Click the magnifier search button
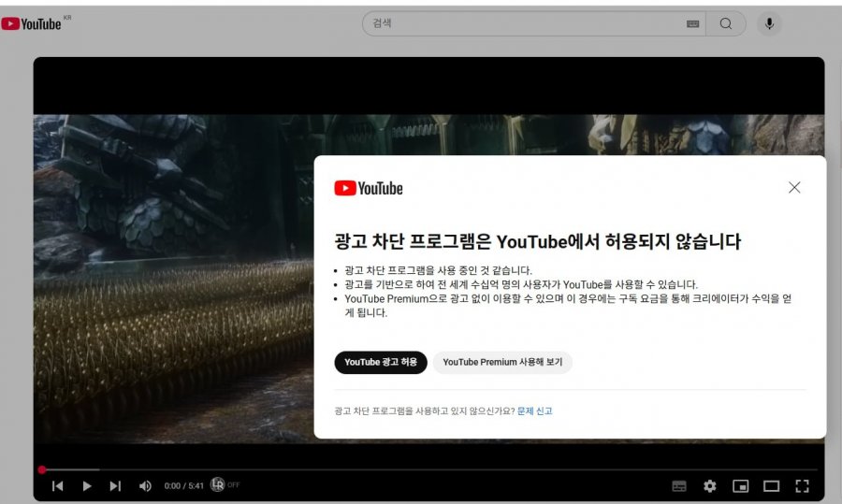 725,23
